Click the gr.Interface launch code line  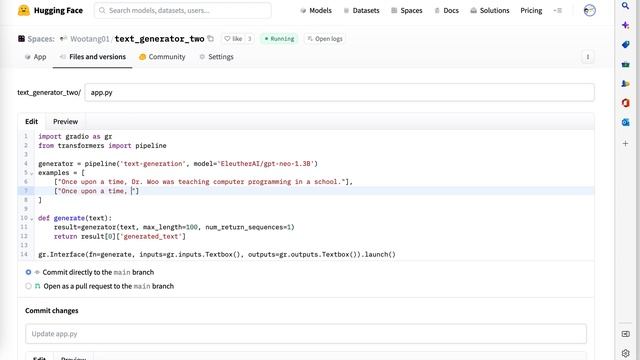(217, 254)
